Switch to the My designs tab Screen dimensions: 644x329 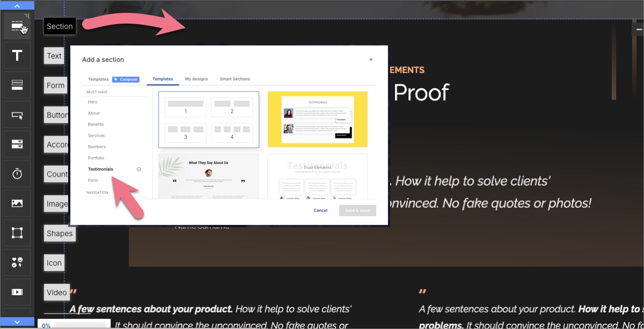click(x=196, y=79)
